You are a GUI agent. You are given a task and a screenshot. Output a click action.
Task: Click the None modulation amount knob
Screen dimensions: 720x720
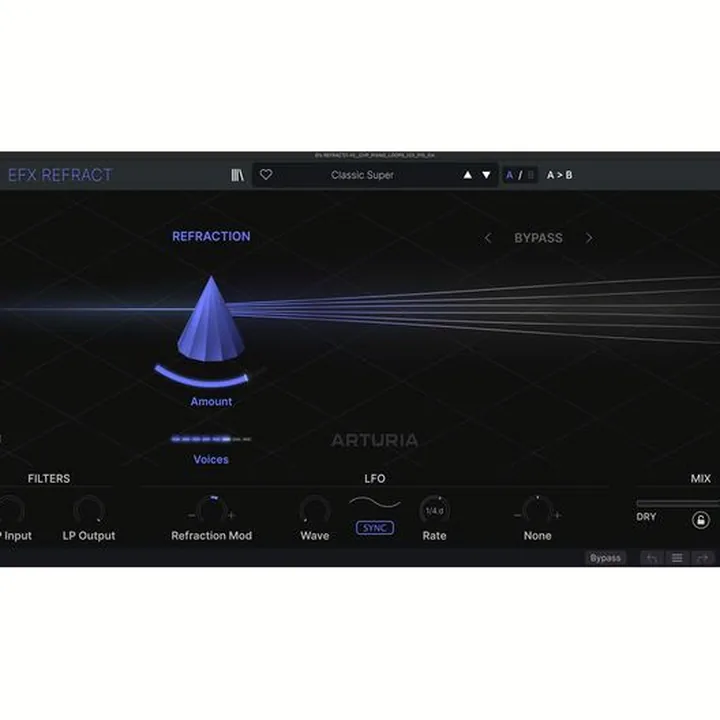click(537, 511)
